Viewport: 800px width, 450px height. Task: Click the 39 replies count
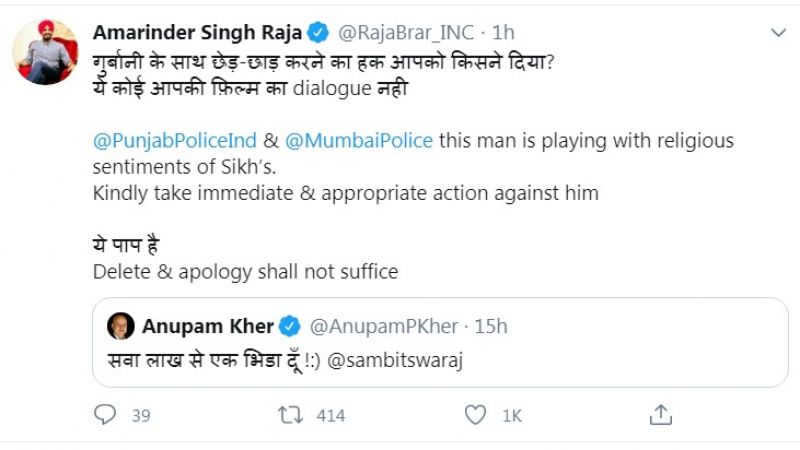click(141, 415)
